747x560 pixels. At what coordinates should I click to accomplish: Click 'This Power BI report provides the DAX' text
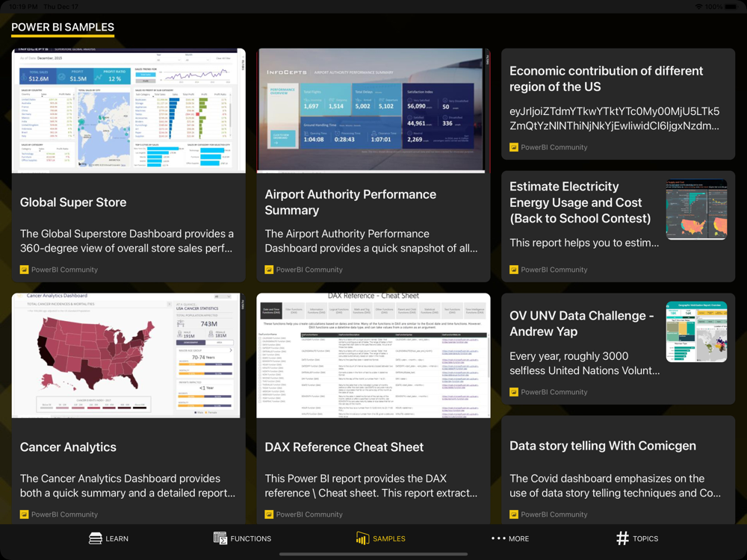(x=371, y=486)
